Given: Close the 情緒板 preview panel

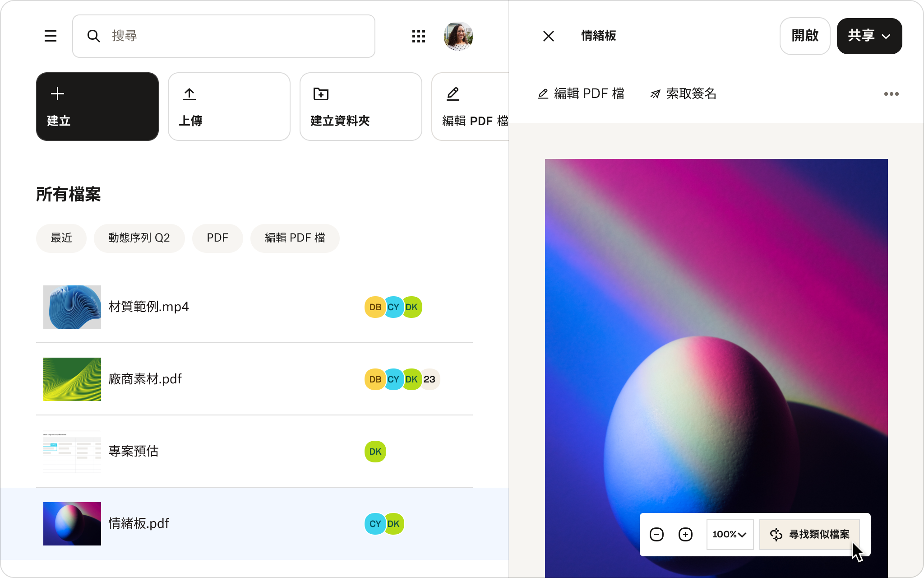Looking at the screenshot, I should tap(549, 36).
